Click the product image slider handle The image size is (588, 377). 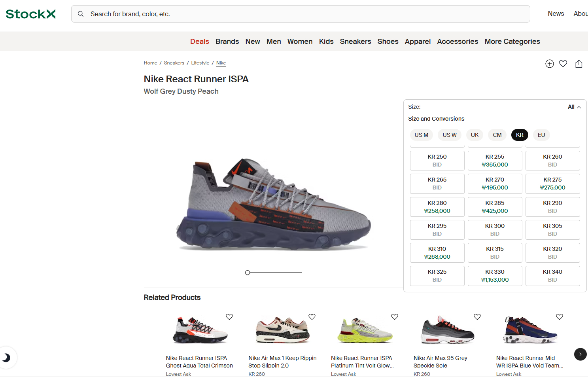click(248, 273)
